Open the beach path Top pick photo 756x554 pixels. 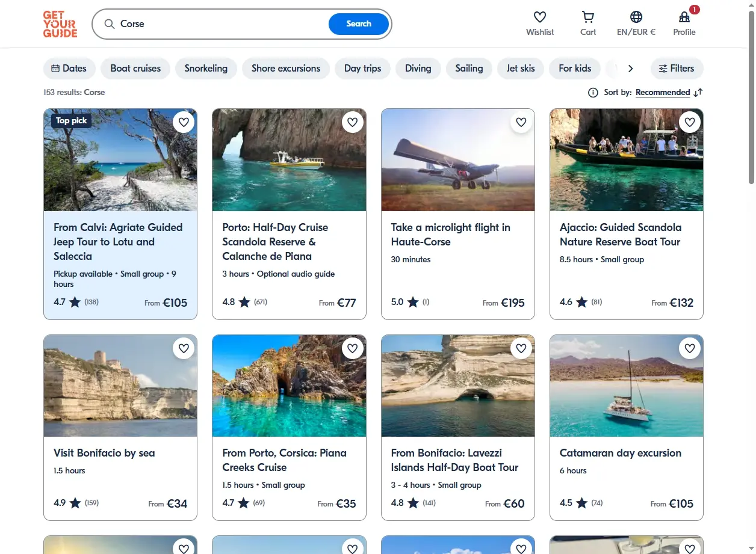[120, 160]
